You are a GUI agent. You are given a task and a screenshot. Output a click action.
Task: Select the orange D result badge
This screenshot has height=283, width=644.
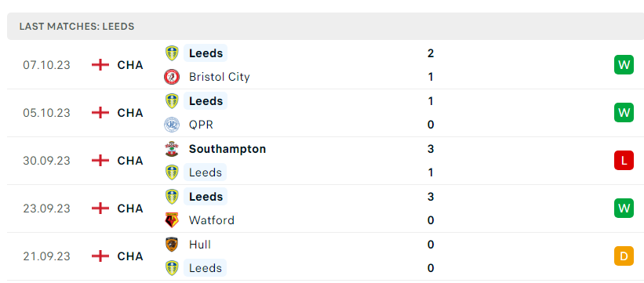coord(624,256)
